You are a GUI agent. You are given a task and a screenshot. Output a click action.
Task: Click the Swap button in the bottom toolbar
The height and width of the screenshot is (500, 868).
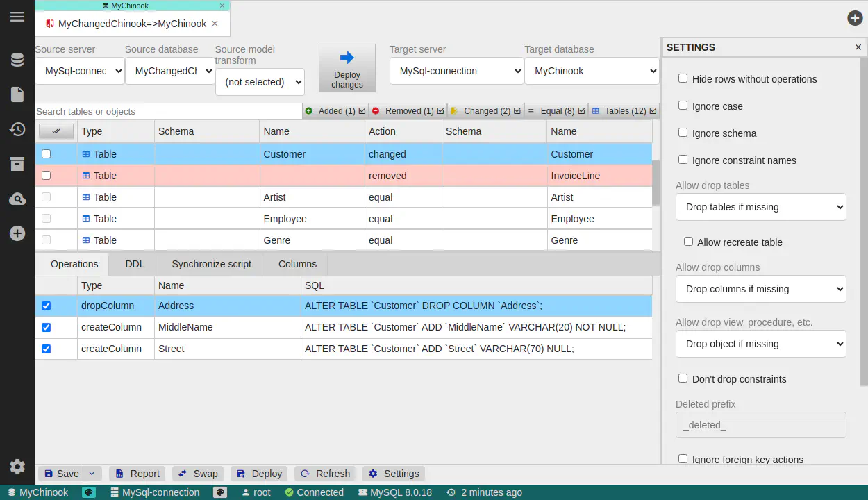(198, 474)
